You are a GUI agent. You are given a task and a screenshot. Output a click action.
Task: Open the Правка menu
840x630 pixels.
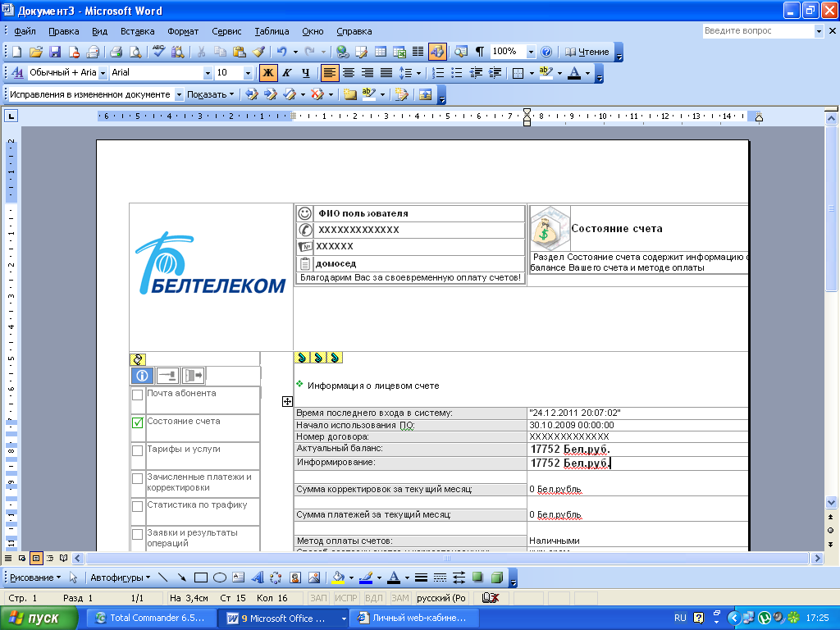coord(64,31)
